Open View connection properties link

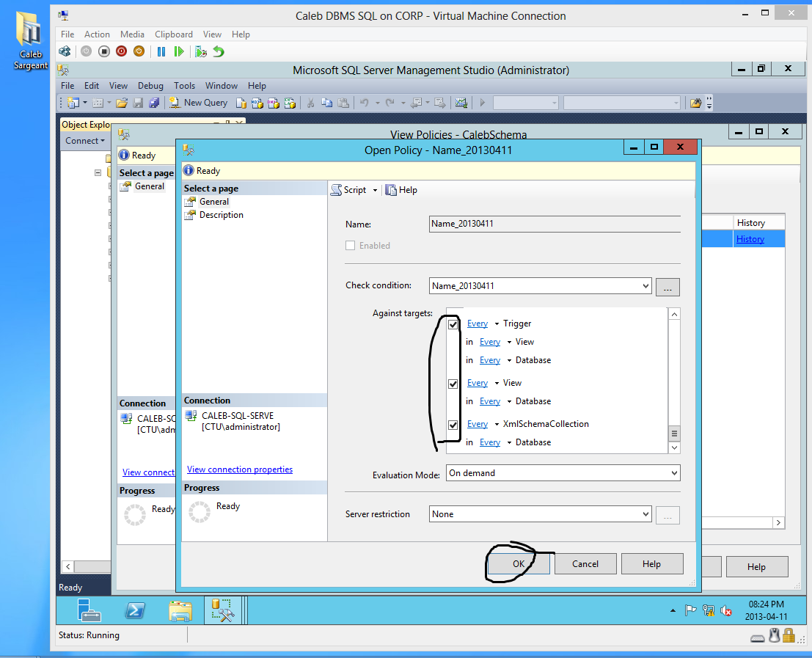click(x=240, y=469)
